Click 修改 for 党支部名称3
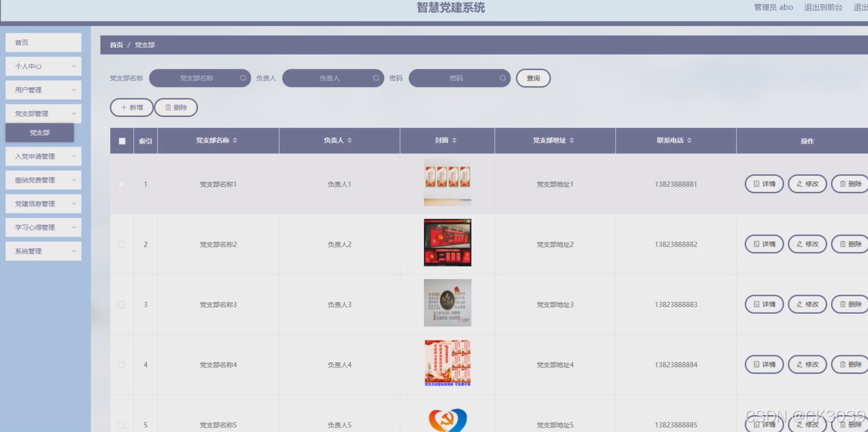The image size is (868, 432). point(807,304)
